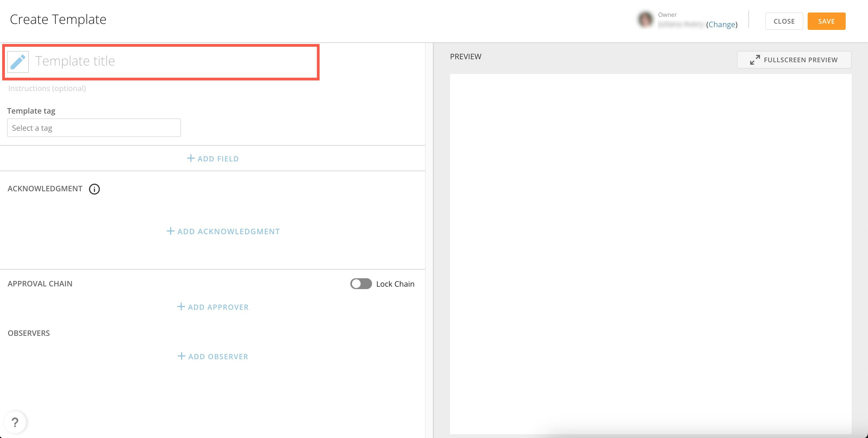Image resolution: width=868 pixels, height=438 pixels.
Task: Click the blank preview pane area
Action: (x=650, y=253)
